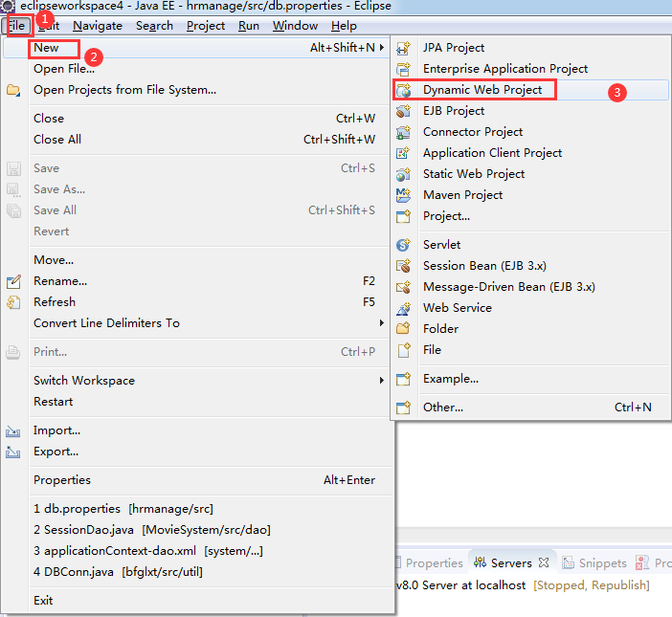This screenshot has width=672, height=617.
Task: Click the Snippets tab icon
Action: tap(568, 562)
